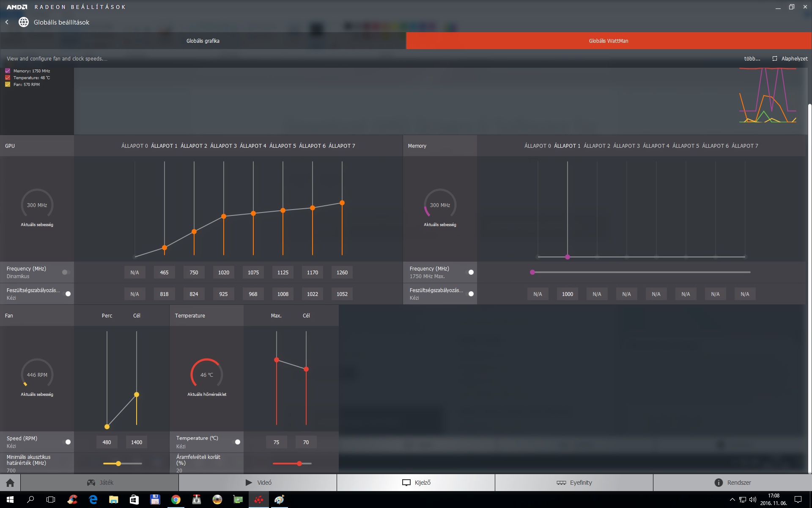The height and width of the screenshot is (508, 812).
Task: Click GPU voltage field 824
Action: [194, 294]
